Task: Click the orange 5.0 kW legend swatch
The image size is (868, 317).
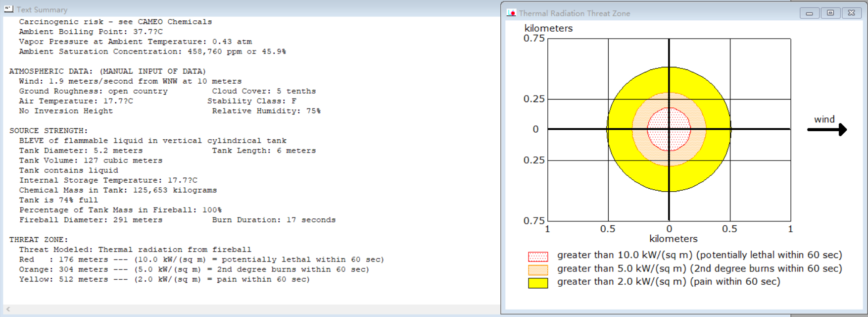Action: pyautogui.click(x=538, y=270)
